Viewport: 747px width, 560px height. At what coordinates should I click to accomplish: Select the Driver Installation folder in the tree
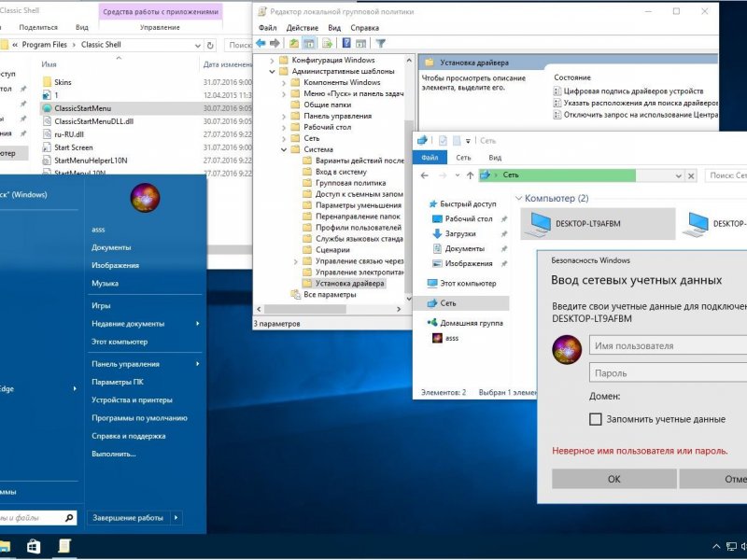click(x=344, y=284)
